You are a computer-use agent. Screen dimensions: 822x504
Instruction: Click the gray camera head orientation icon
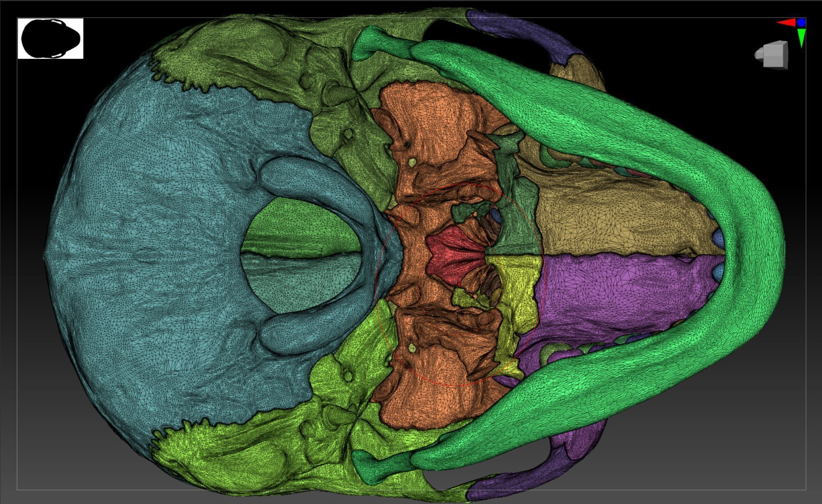click(x=773, y=55)
